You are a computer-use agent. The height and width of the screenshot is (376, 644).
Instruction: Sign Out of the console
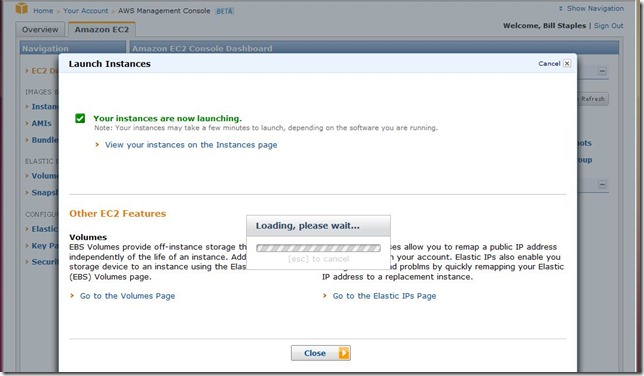pos(608,25)
